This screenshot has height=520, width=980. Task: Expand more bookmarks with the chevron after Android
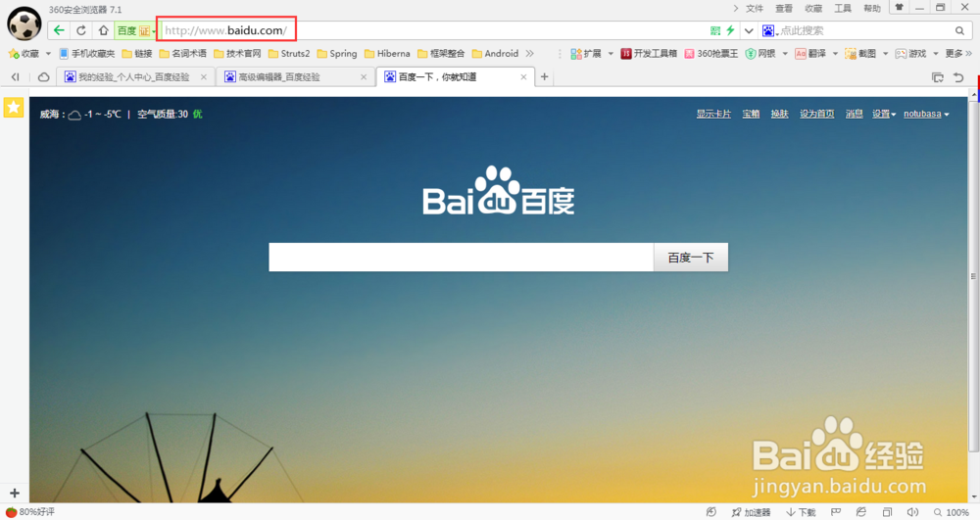[x=530, y=54]
